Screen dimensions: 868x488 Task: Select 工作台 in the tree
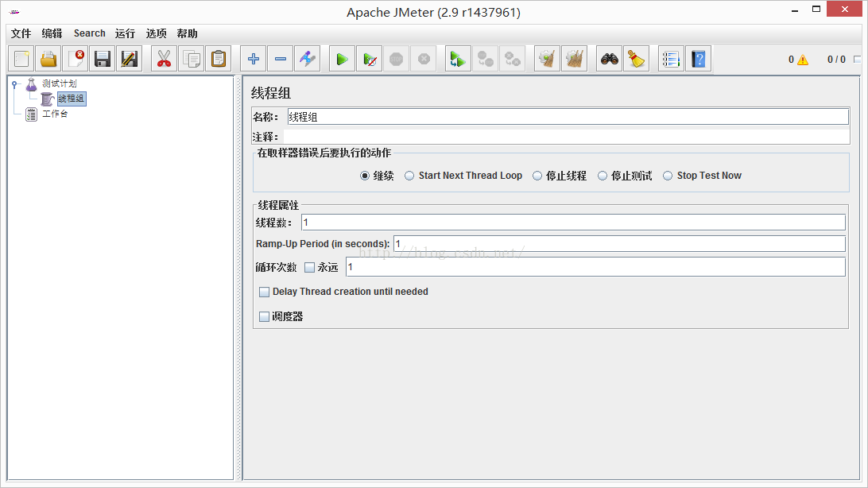[x=55, y=114]
